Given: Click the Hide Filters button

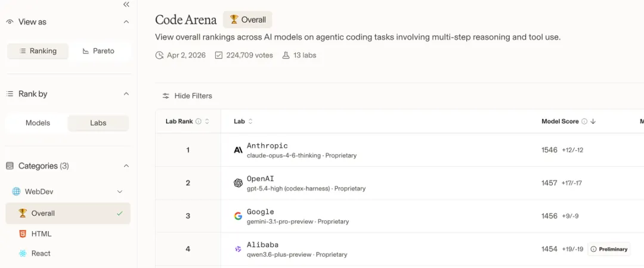Looking at the screenshot, I should (187, 96).
